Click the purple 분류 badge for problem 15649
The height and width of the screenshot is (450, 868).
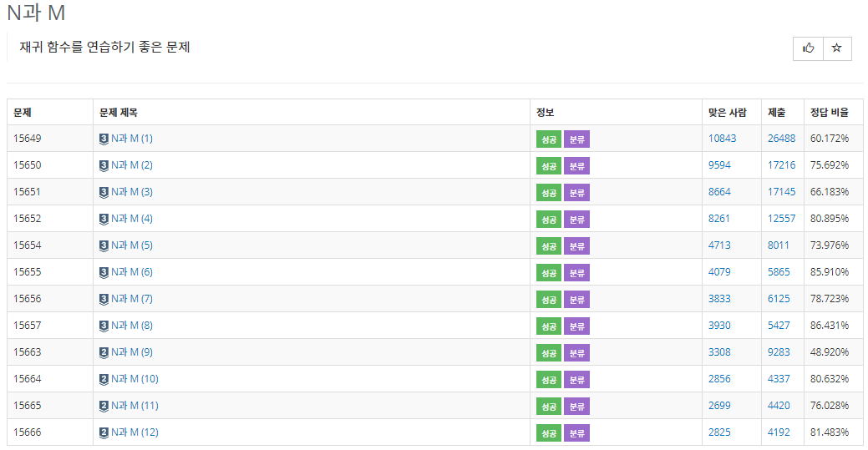(x=576, y=139)
